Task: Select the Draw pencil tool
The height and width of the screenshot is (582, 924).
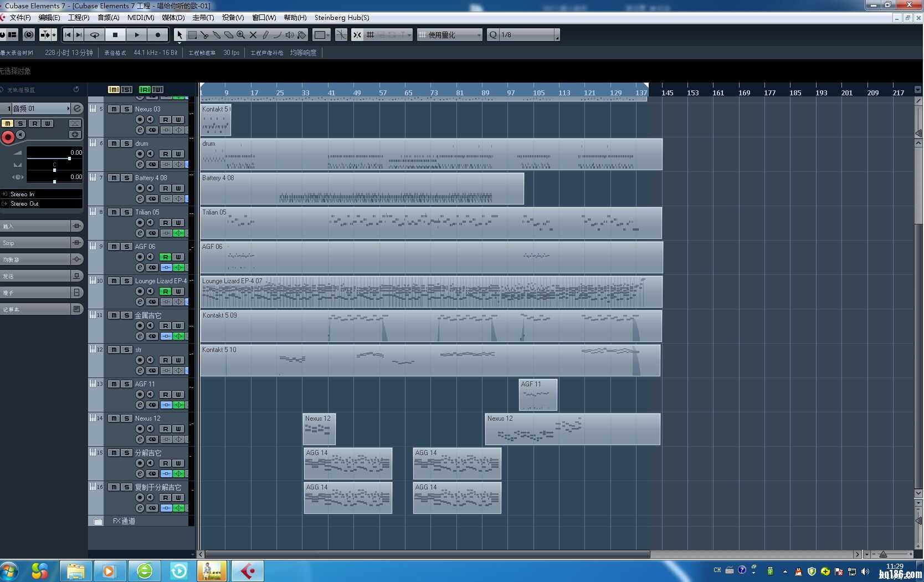Action: click(265, 35)
